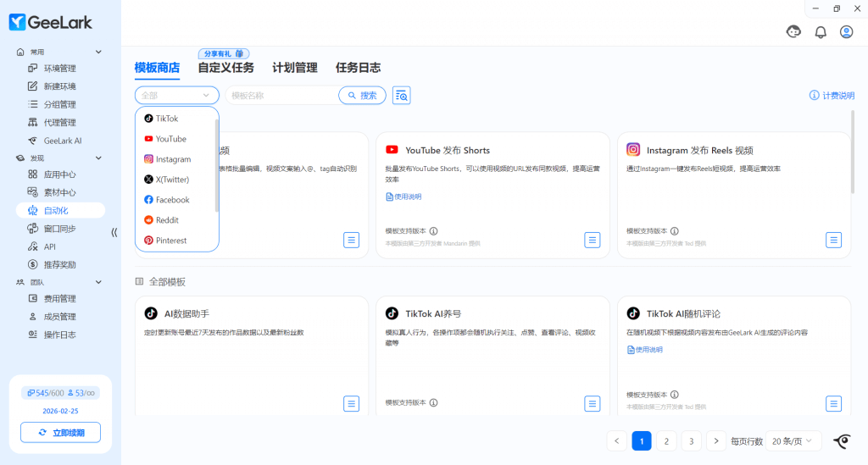Open the 20条/页 page size dropdown
The width and height of the screenshot is (868, 465).
click(795, 440)
